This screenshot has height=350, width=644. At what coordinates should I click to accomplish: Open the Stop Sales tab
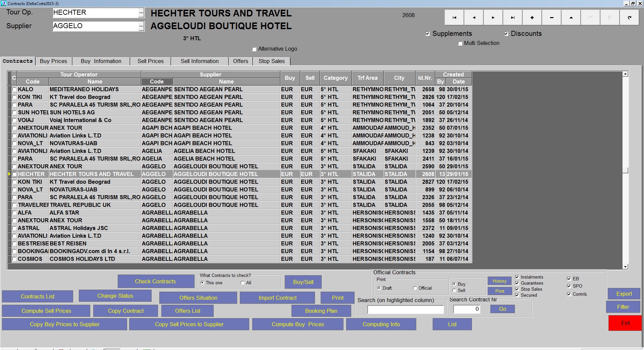pyautogui.click(x=271, y=61)
